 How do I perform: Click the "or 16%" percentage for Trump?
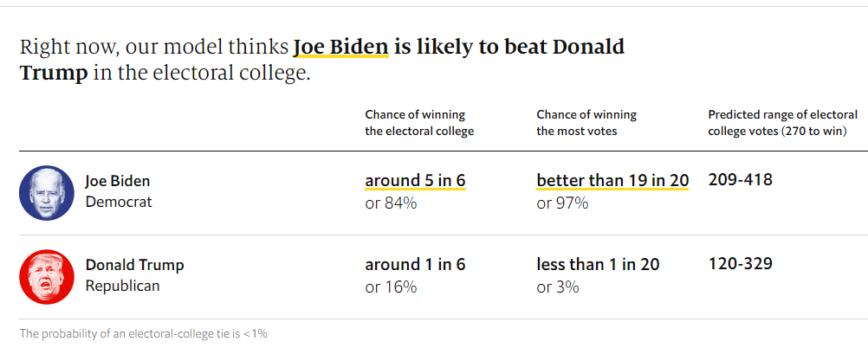[x=391, y=287]
